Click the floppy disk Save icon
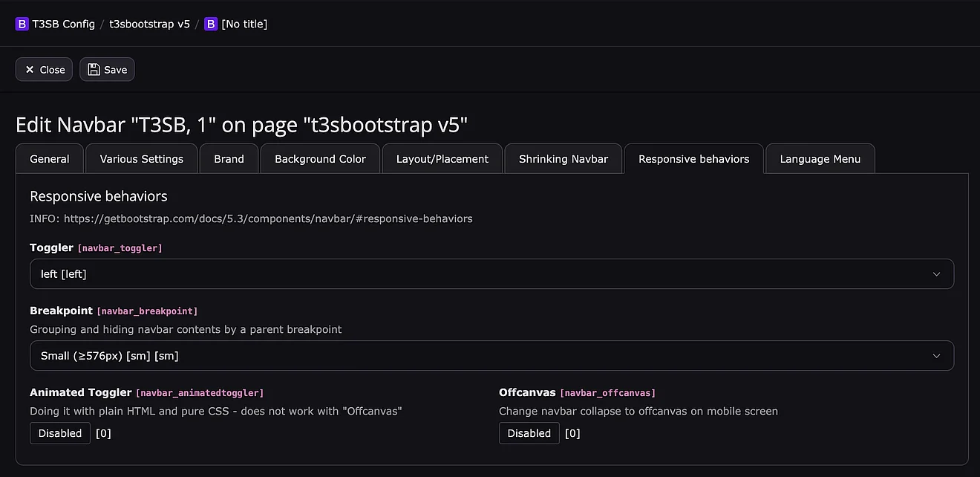Image resolution: width=980 pixels, height=477 pixels. [94, 70]
